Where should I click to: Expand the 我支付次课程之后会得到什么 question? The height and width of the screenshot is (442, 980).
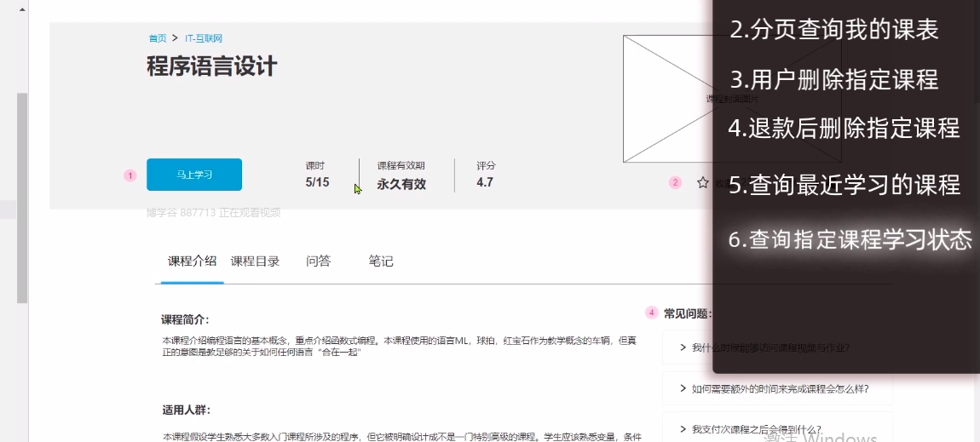(777, 428)
